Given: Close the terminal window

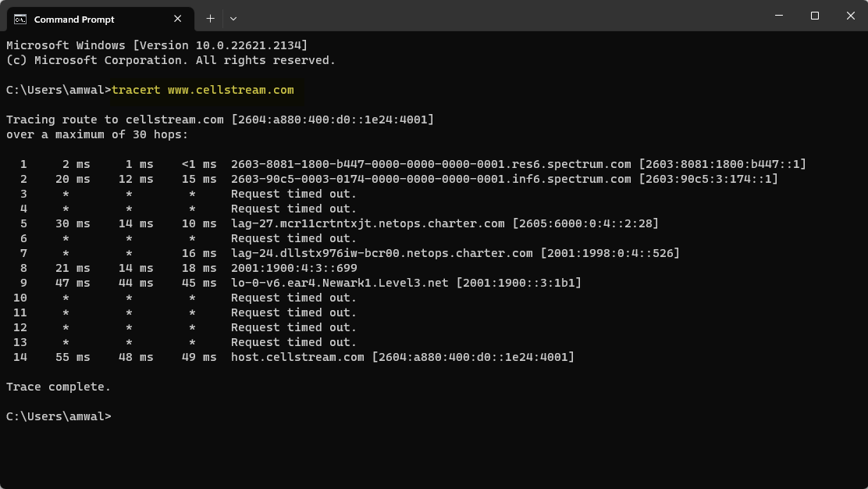Looking at the screenshot, I should coord(851,16).
